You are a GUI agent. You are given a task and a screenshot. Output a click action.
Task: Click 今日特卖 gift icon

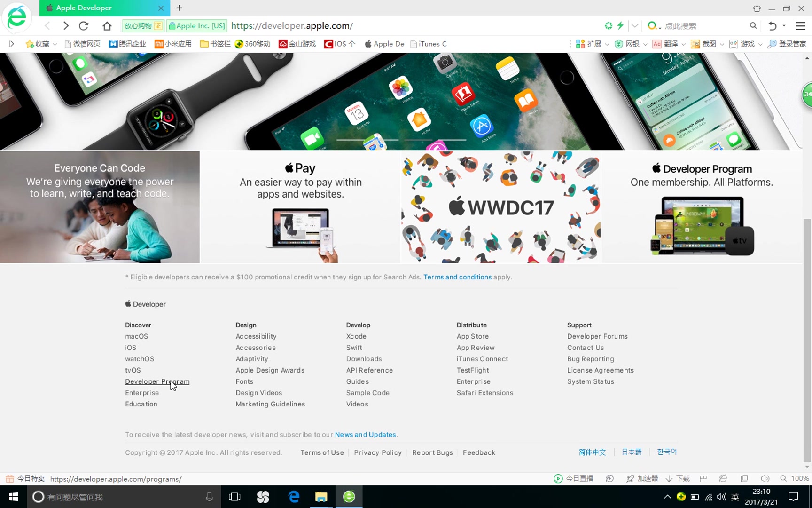point(9,478)
